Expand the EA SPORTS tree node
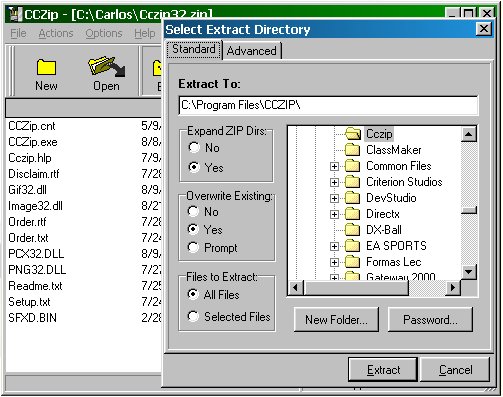Image resolution: width=503 pixels, height=397 pixels. point(334,246)
